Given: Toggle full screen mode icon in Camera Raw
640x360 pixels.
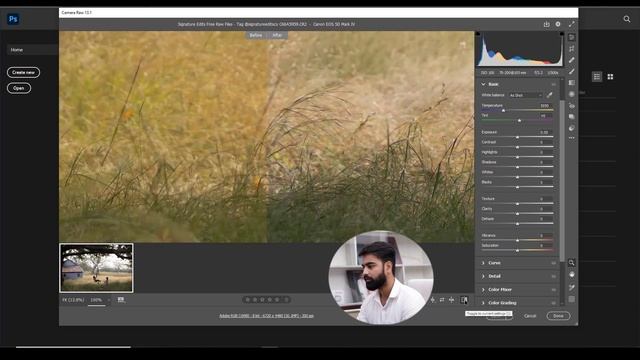Looking at the screenshot, I should (571, 24).
